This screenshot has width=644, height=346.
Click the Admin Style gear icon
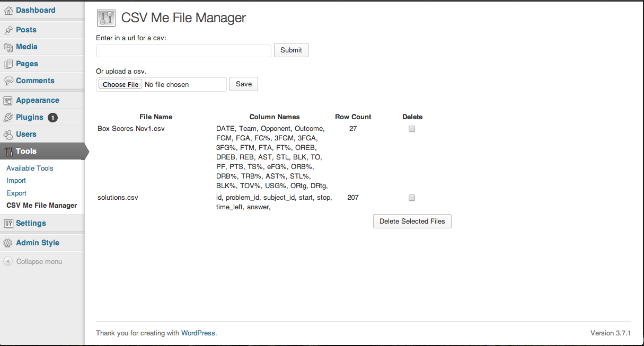pos(8,243)
